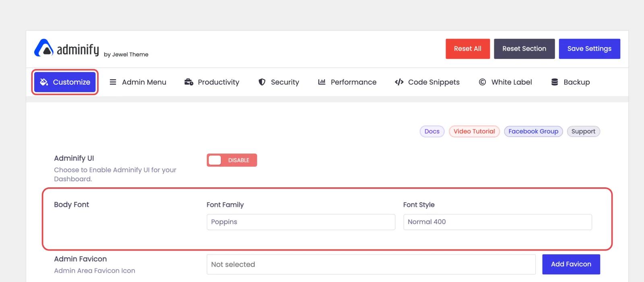
Task: Click the 'Admin Favicon' label
Action: (80, 259)
